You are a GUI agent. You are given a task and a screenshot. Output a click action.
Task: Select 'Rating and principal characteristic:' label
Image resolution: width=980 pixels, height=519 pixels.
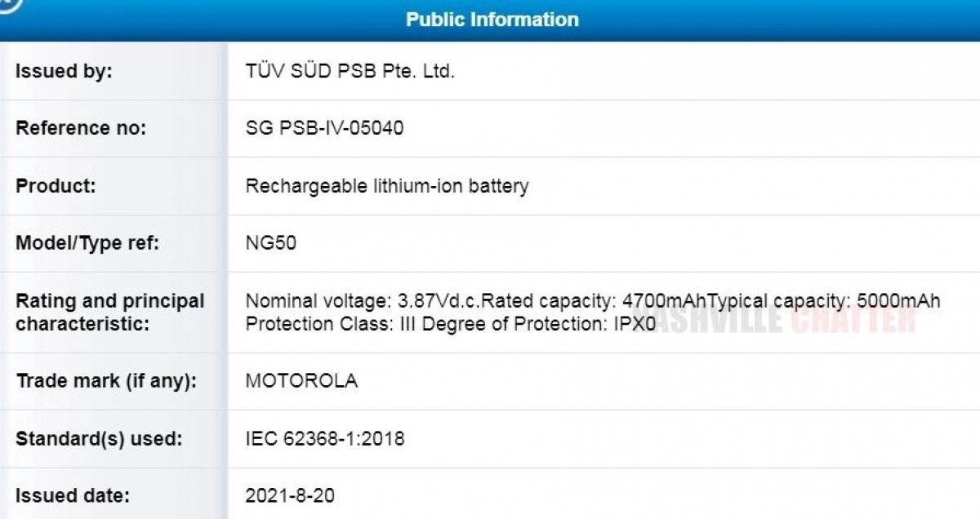110,313
